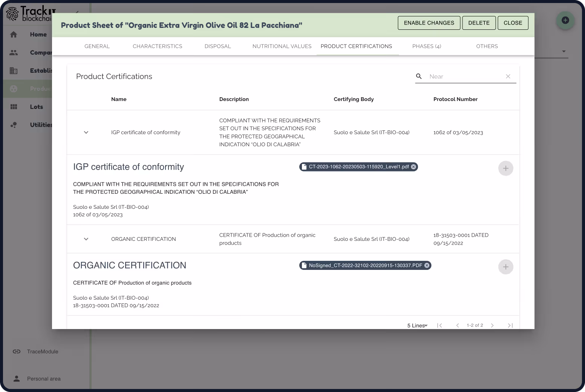Clear the search field with X icon
Image resolution: width=585 pixels, height=392 pixels.
pyautogui.click(x=508, y=76)
